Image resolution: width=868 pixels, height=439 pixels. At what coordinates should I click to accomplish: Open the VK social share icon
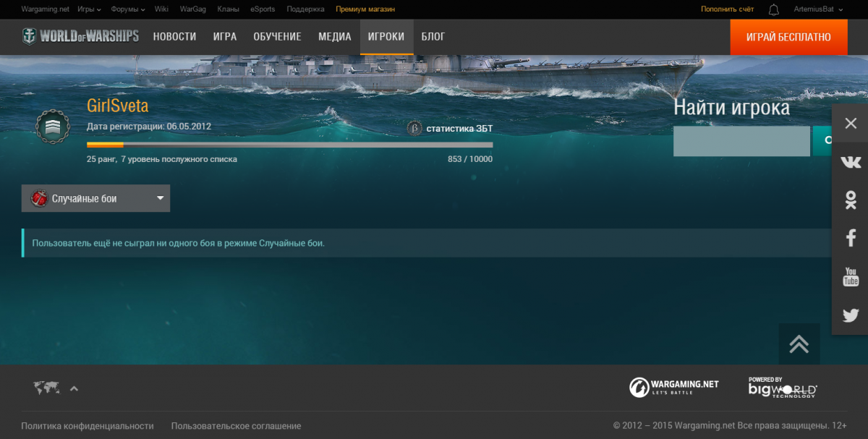pos(851,162)
